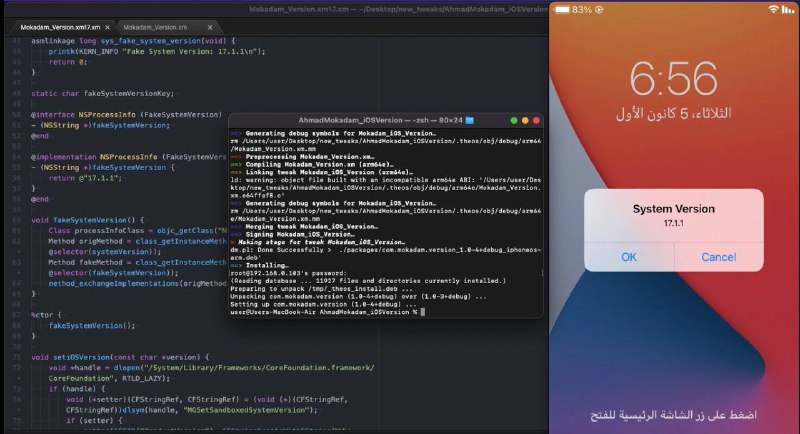Tap the cellular signal icon on phone
Screen dimensions: 800x434
(x=788, y=9)
